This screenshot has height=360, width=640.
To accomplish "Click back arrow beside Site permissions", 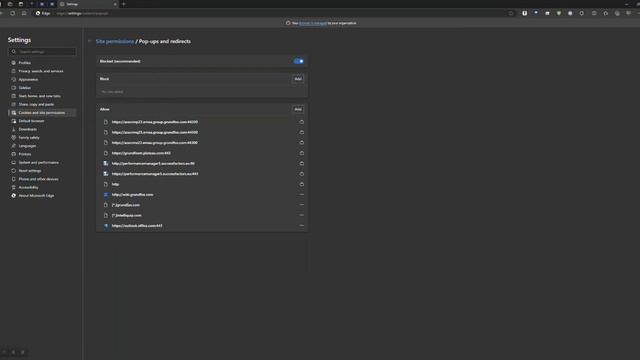I will pos(89,41).
